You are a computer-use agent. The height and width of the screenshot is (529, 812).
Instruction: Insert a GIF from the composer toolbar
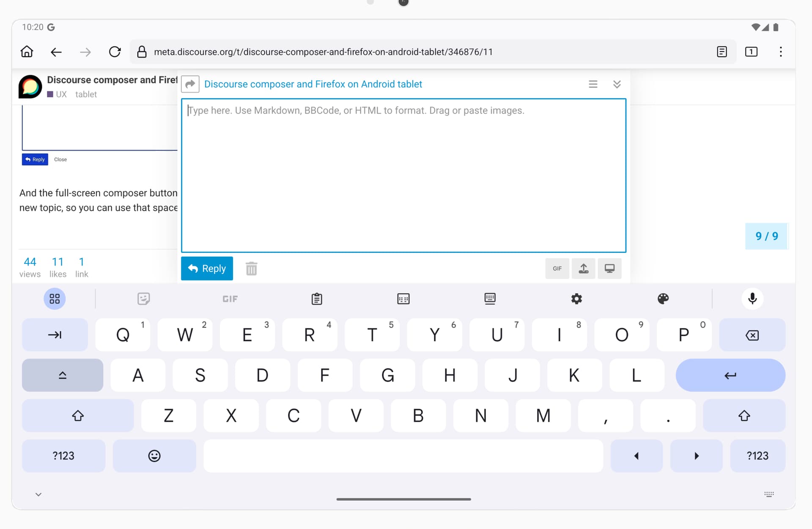[x=557, y=269]
